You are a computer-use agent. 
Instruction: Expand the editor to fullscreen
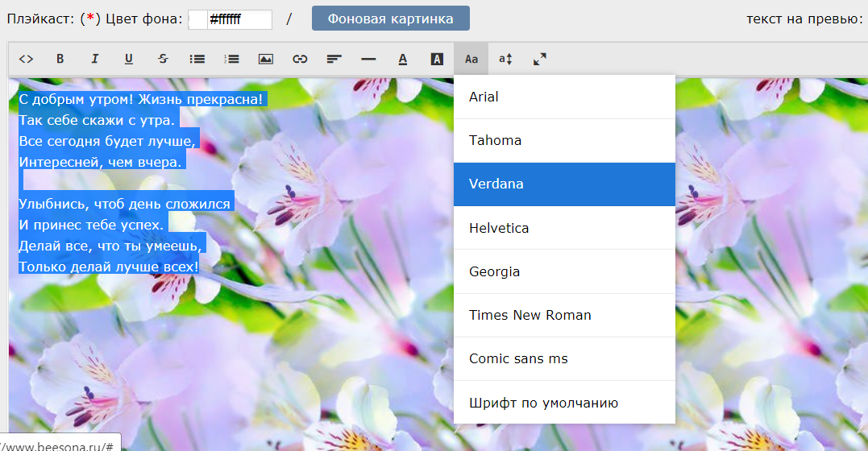pyautogui.click(x=540, y=59)
